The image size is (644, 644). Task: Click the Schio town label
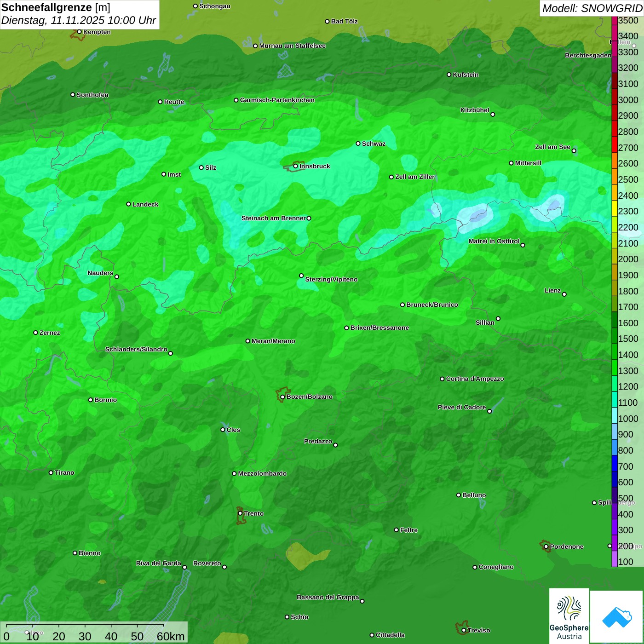[x=299, y=617]
